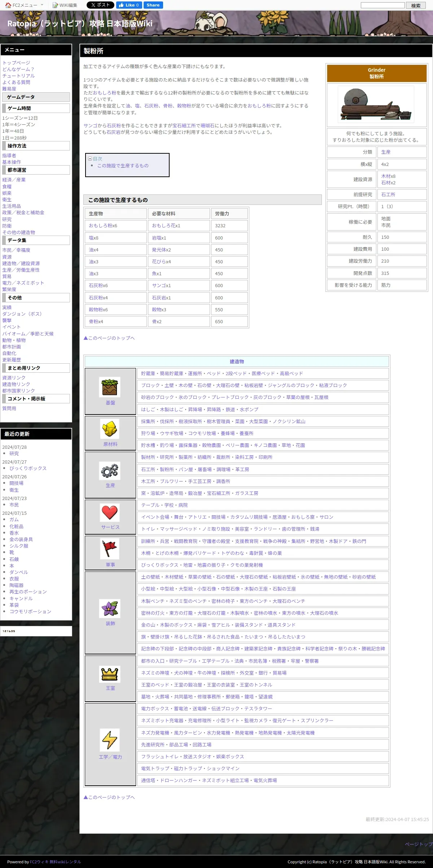Click the 原材料 yellow crystal icon
This screenshot has width=433, height=868.
point(110,429)
